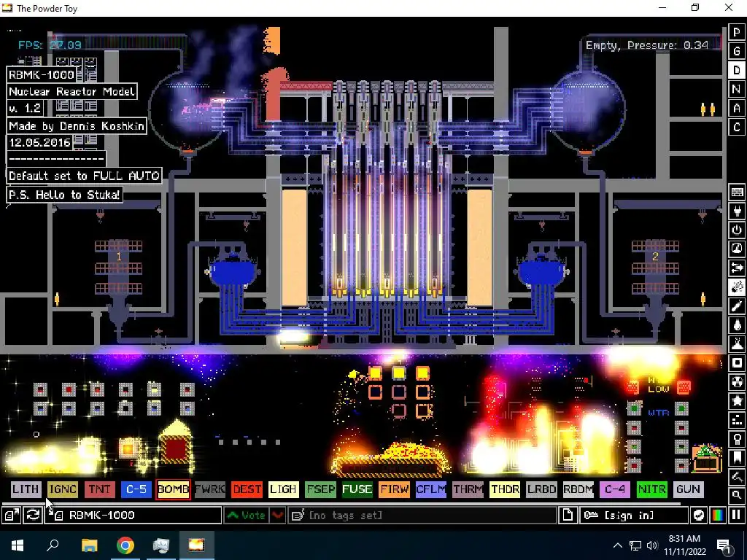The width and height of the screenshot is (747, 560).
Task: Click the 'Made by Dennis Koshkin' sign
Action: point(76,125)
